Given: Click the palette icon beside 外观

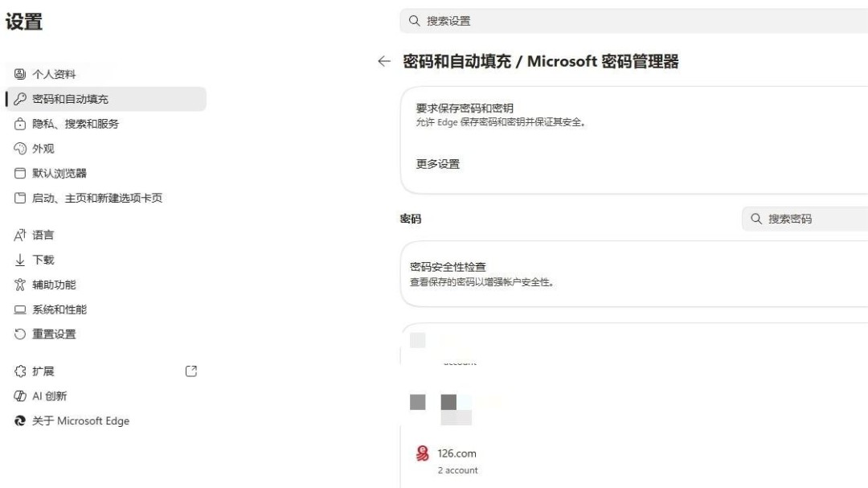Looking at the screenshot, I should tap(20, 149).
